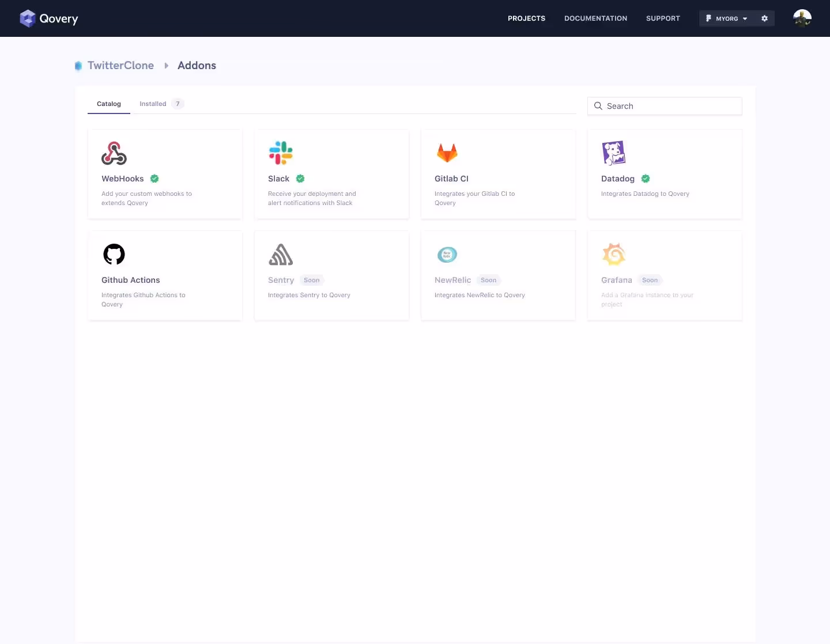Click the search magnifier icon
830x644 pixels.
pos(598,106)
